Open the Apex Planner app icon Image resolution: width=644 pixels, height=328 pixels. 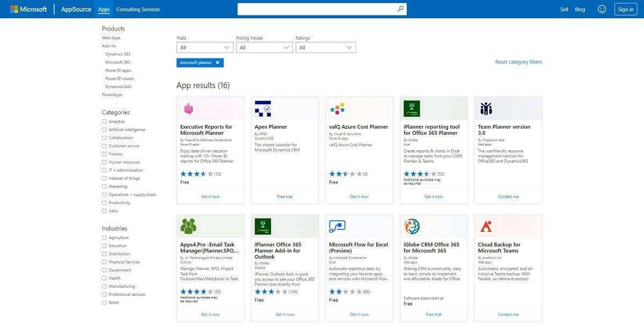point(263,109)
